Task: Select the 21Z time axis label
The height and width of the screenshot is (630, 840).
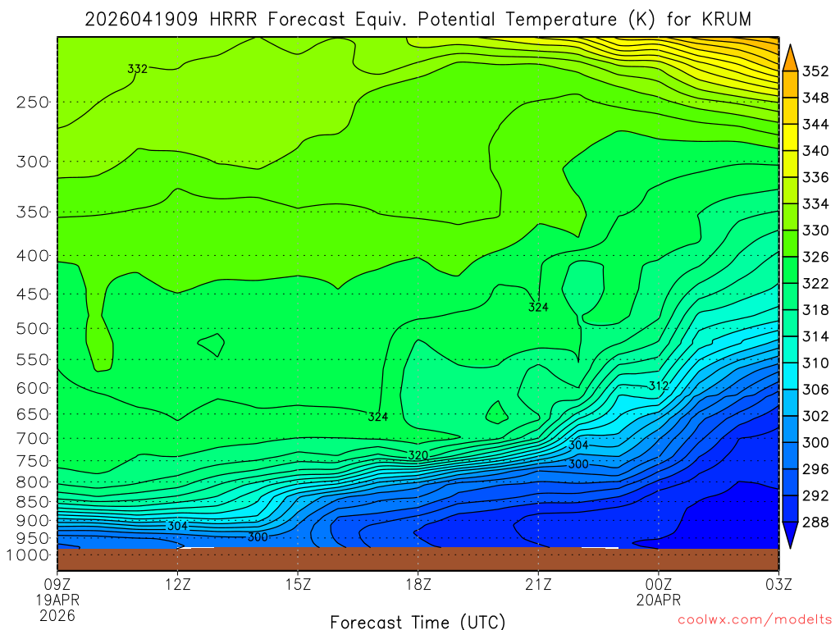Action: 538,584
